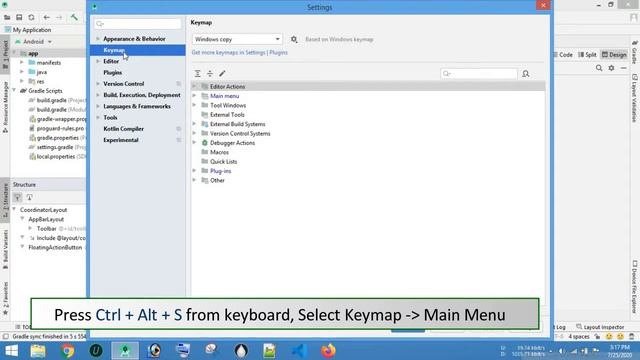Select Keymap in settings sidebar
The height and width of the screenshot is (360, 640).
(138, 50)
